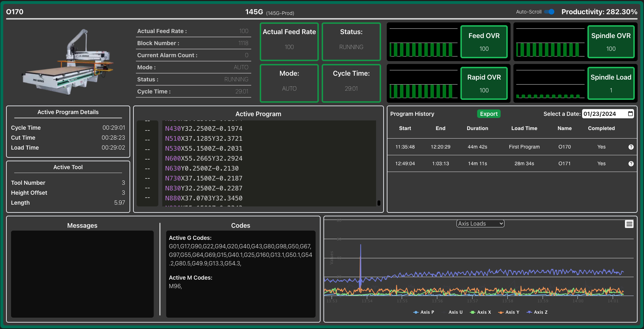Open help icon for program O170 row
Viewport: 644px width, 329px height.
(631, 147)
